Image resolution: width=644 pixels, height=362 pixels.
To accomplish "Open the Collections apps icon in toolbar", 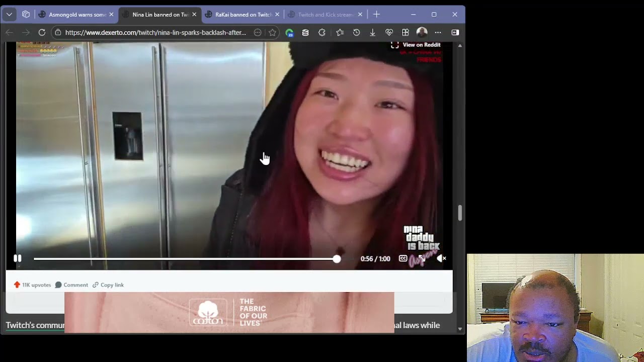I will [x=406, y=32].
